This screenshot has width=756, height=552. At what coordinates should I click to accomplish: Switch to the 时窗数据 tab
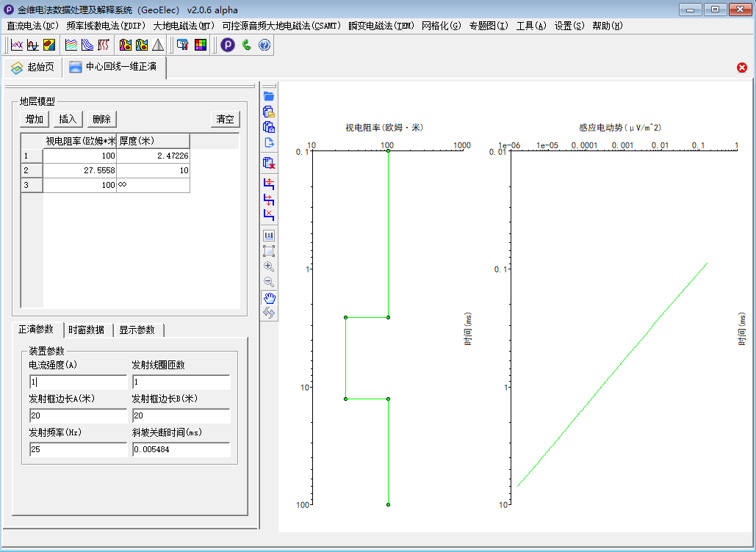click(87, 330)
